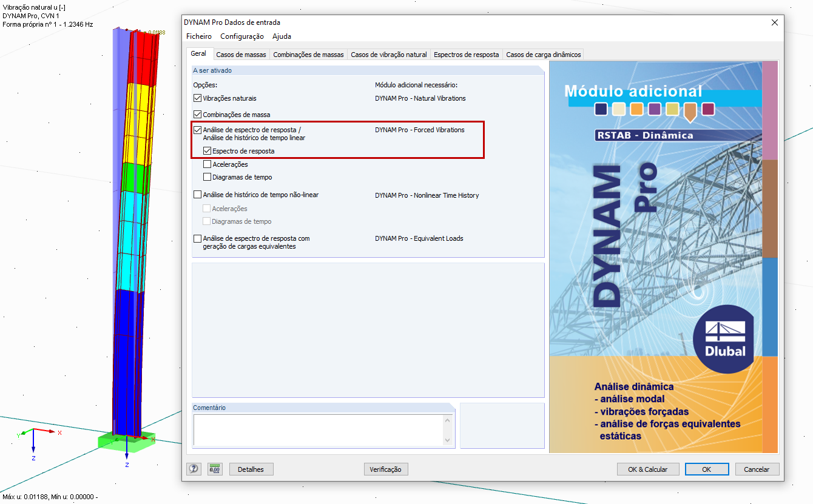This screenshot has width=813, height=504.
Task: Enable Análise de histórico de tempo não-linear
Action: tap(197, 195)
